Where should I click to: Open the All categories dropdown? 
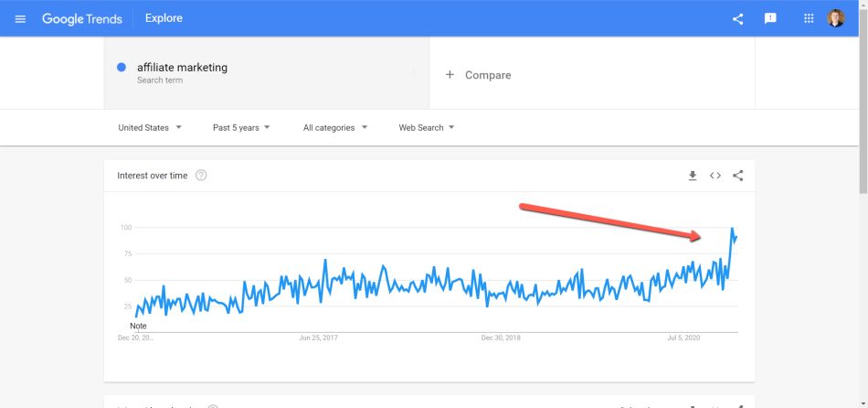coord(335,127)
